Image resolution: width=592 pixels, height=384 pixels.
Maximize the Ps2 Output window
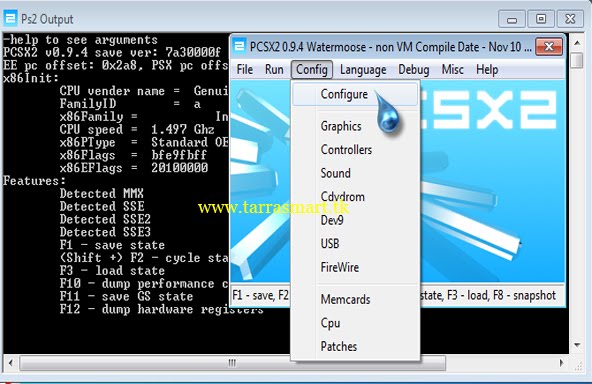tap(541, 19)
